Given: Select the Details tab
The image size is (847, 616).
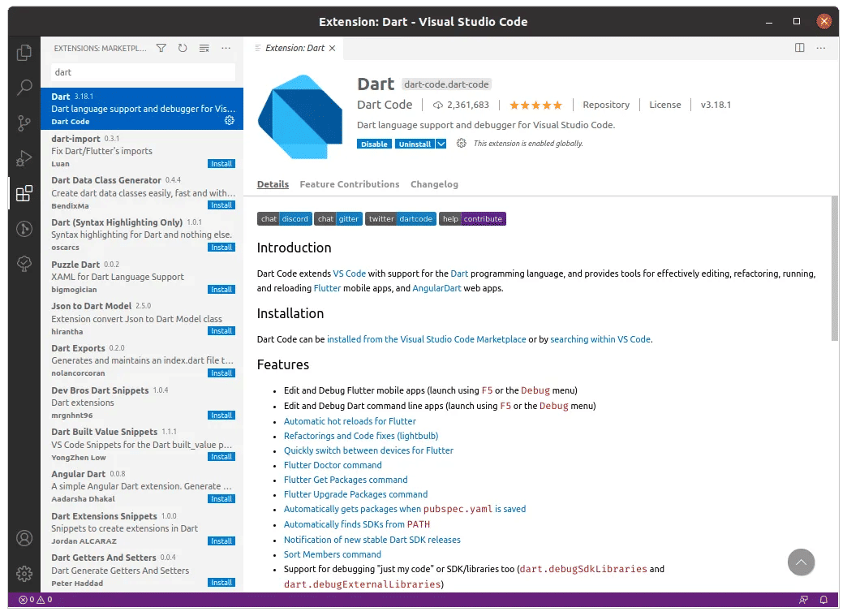Looking at the screenshot, I should [x=273, y=184].
